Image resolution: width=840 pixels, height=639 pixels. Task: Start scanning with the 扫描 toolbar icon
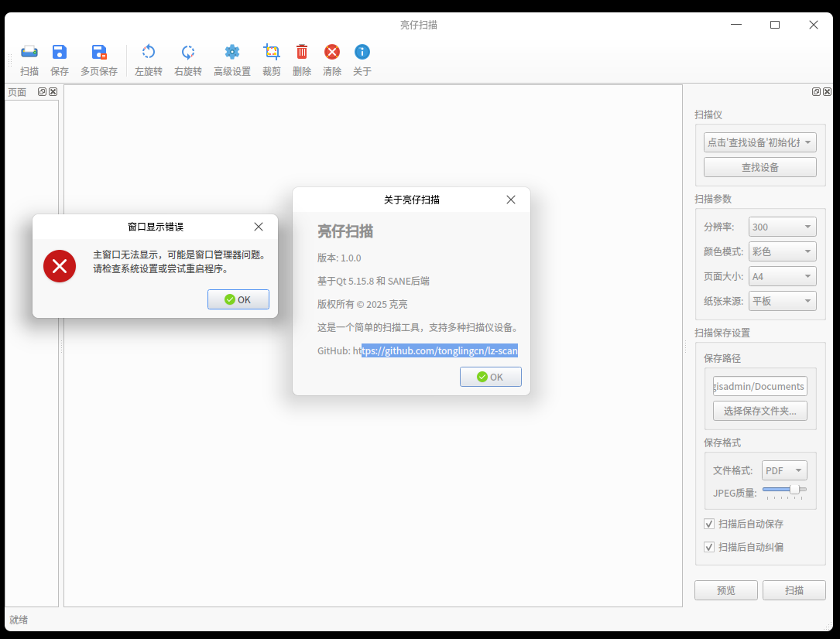point(29,60)
